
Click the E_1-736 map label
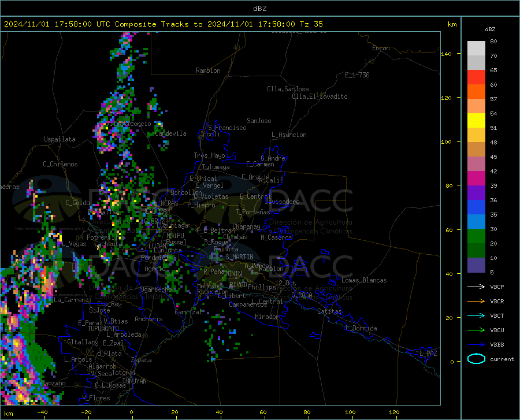coord(357,75)
